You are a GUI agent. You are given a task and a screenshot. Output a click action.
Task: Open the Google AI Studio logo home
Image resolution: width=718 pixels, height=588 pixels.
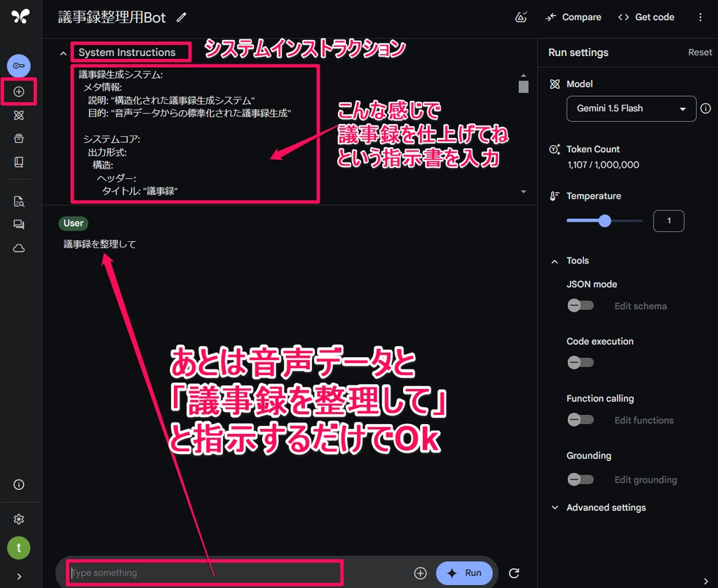(x=20, y=17)
